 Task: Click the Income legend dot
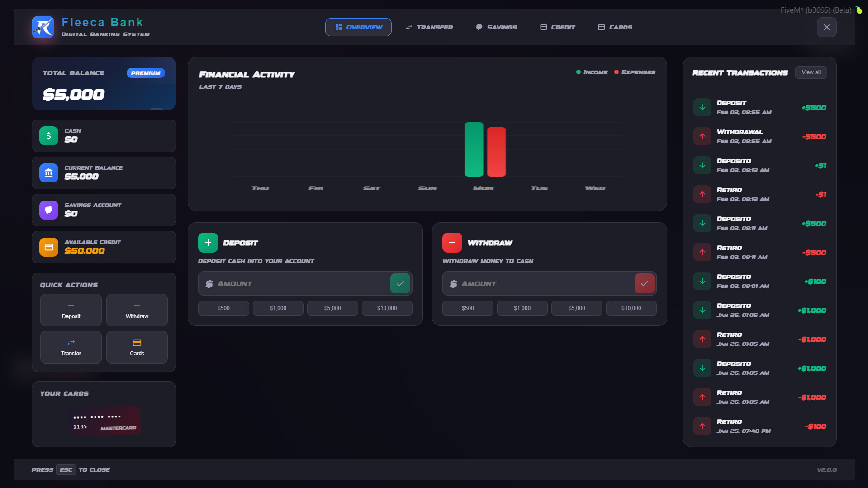pyautogui.click(x=578, y=72)
